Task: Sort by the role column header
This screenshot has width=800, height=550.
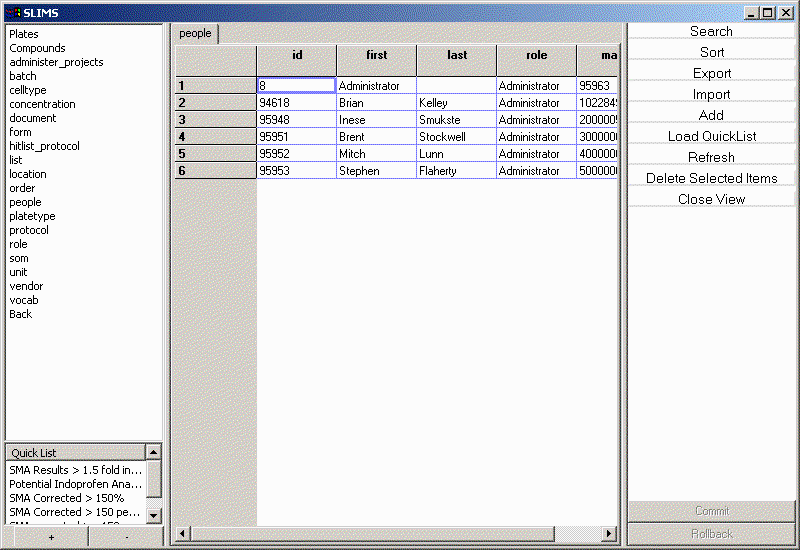Action: coord(536,55)
